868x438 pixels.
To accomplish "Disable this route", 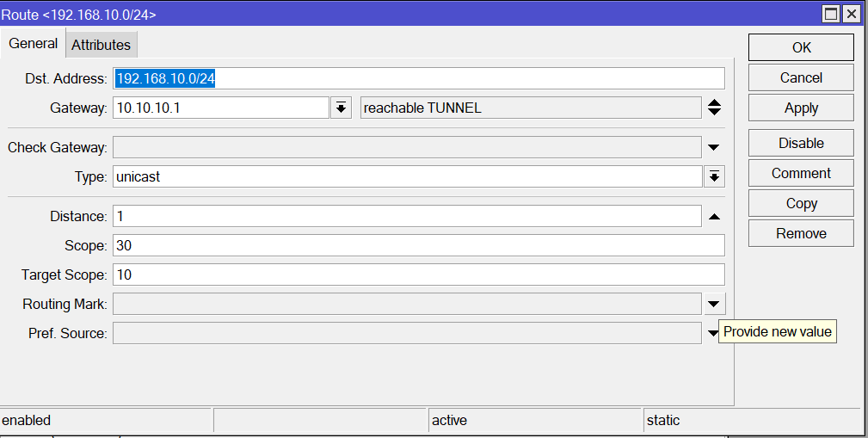I will point(801,143).
